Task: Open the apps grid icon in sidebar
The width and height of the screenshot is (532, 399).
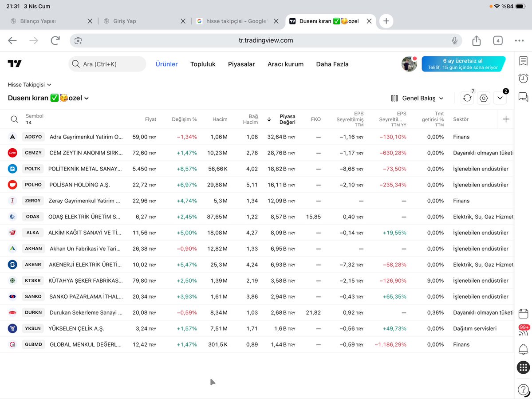Action: click(523, 367)
